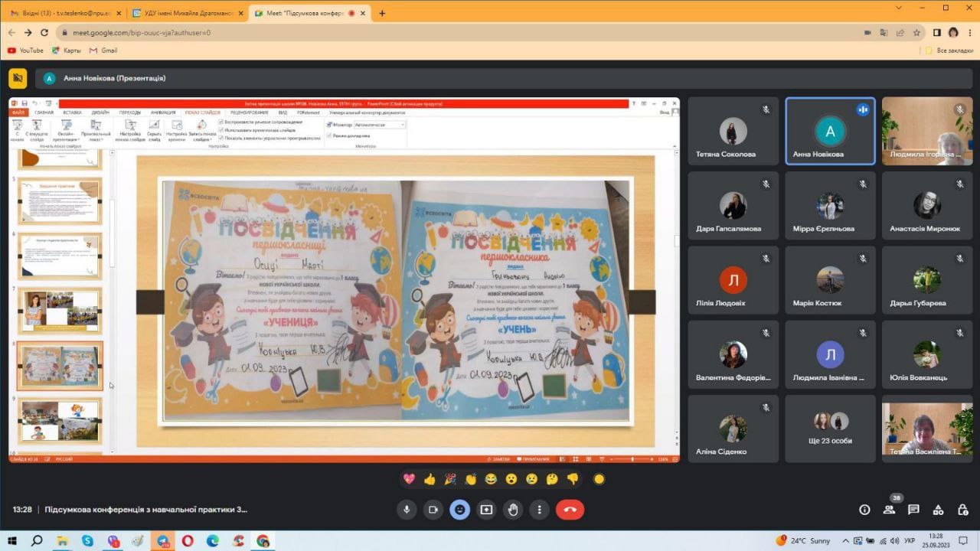This screenshot has width=980, height=551.
Task: Toggle 'Показать элементы управления проигрывателем' checkbox
Action: (x=221, y=139)
